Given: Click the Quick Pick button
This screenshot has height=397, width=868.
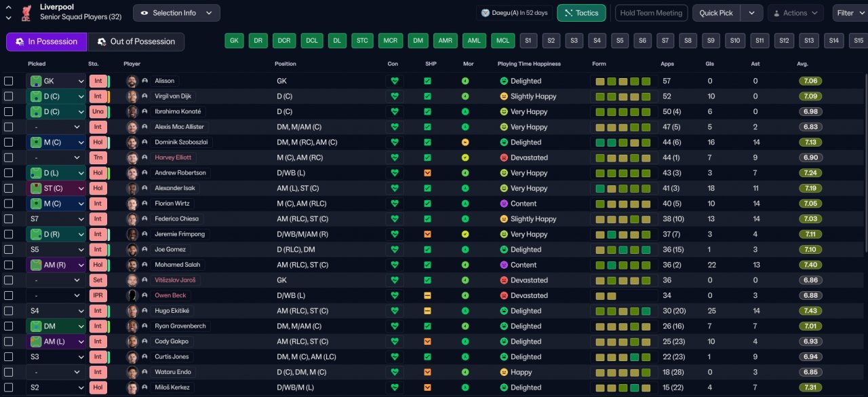Looking at the screenshot, I should (x=716, y=13).
